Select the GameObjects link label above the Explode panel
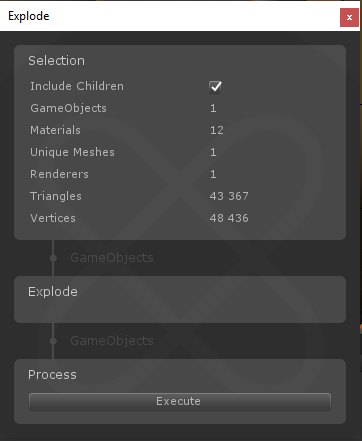 tap(112, 258)
